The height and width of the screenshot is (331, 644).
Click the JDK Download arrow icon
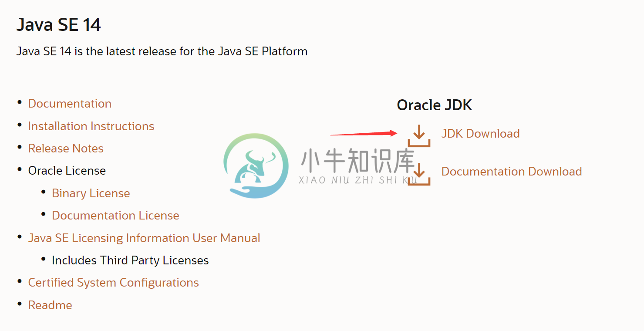point(419,136)
